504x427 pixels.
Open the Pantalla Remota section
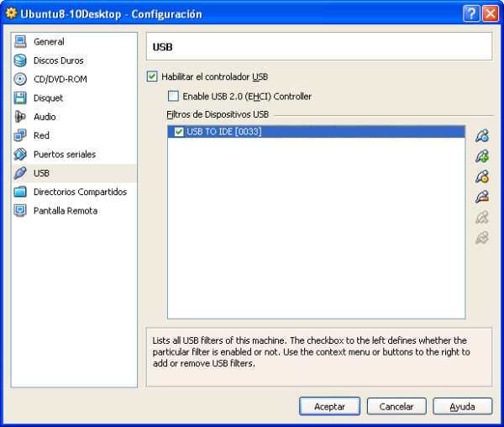(65, 211)
